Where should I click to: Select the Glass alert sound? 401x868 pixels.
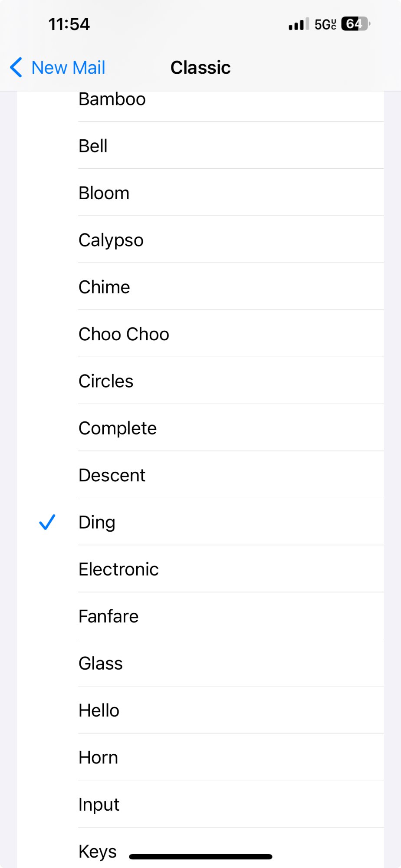(x=101, y=664)
